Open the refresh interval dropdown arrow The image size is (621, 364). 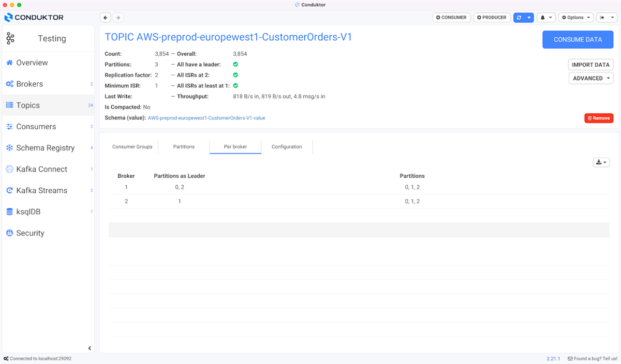click(x=529, y=18)
